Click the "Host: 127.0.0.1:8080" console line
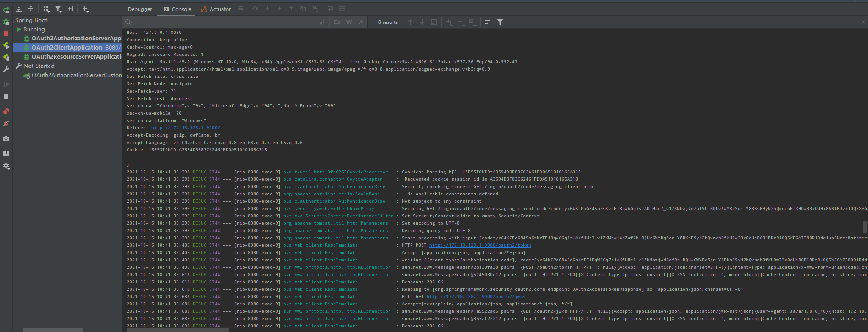Screen dimensions: 868x332 pyautogui.click(x=154, y=33)
